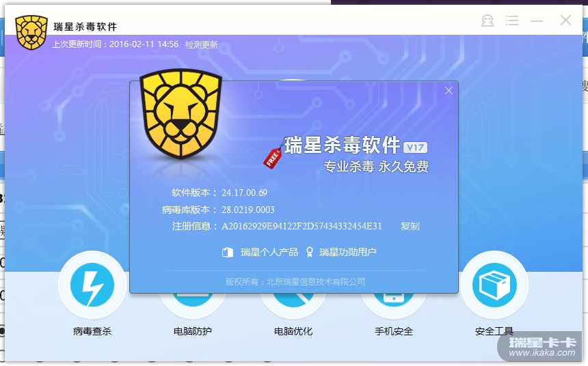Click the last update time 2016-02-11 14:56
Viewport: 588px width, 366px height.
point(144,44)
